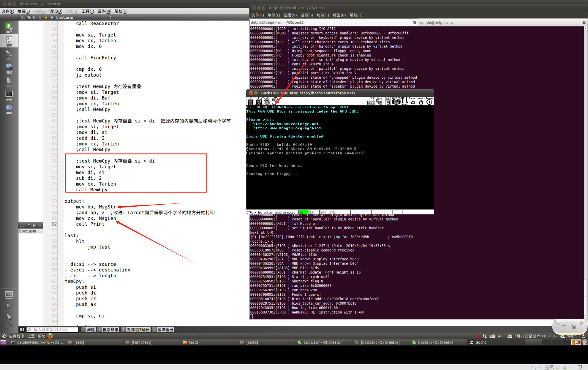Open the 调试(D) menu in Qt Creator

(x=56, y=11)
